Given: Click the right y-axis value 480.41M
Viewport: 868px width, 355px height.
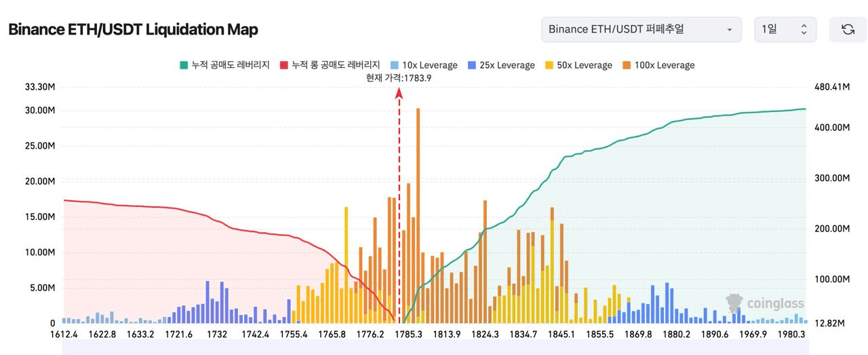Looking at the screenshot, I should click(x=831, y=87).
